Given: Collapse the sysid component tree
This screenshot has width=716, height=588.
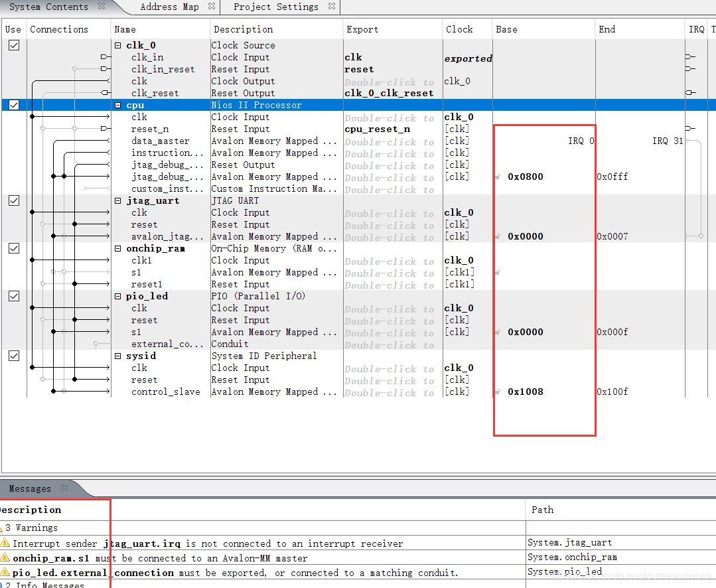Looking at the screenshot, I should tap(118, 356).
